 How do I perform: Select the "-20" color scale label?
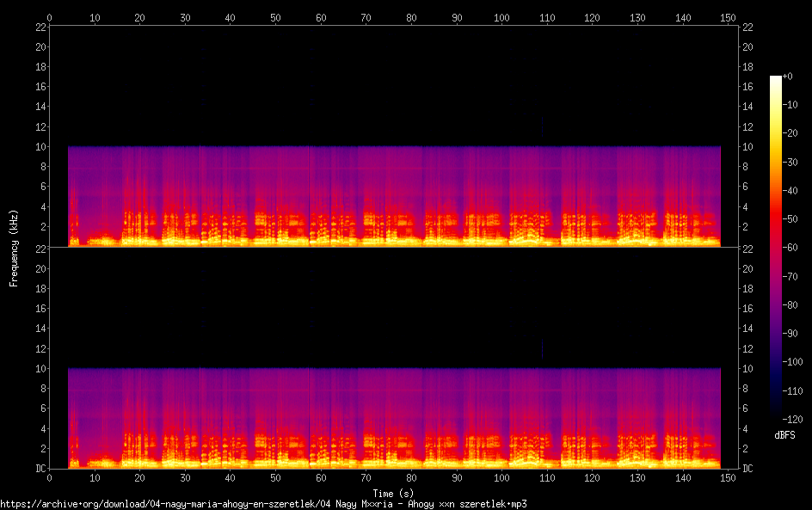tap(790, 133)
